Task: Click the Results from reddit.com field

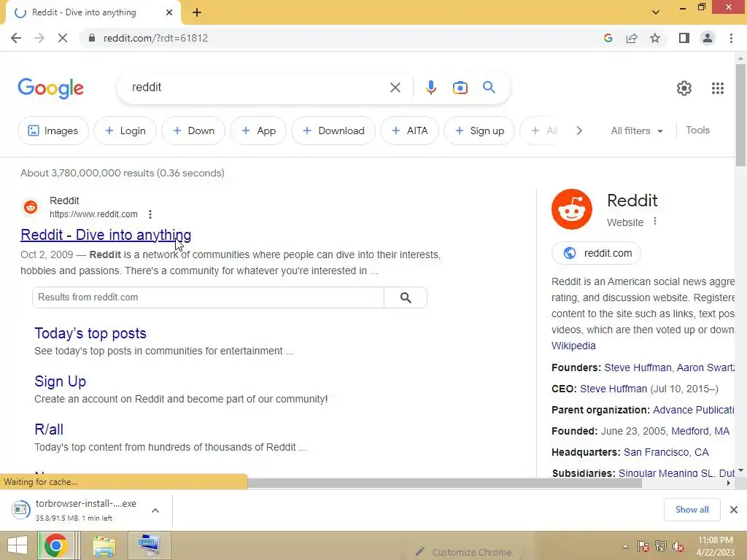Action: [x=208, y=297]
